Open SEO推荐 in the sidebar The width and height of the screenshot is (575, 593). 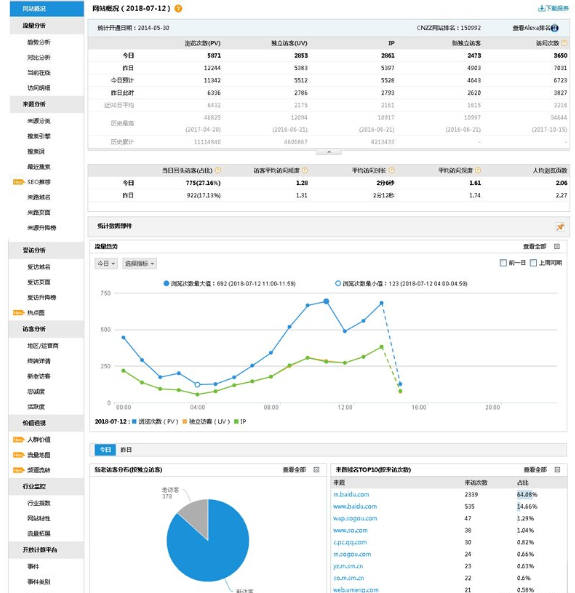point(39,182)
